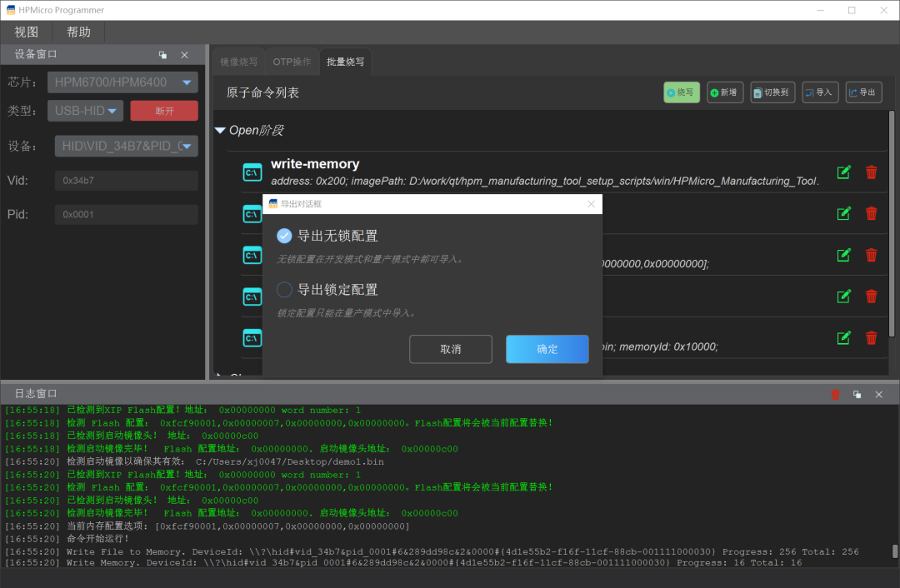Edit the write-memory command

pyautogui.click(x=843, y=172)
